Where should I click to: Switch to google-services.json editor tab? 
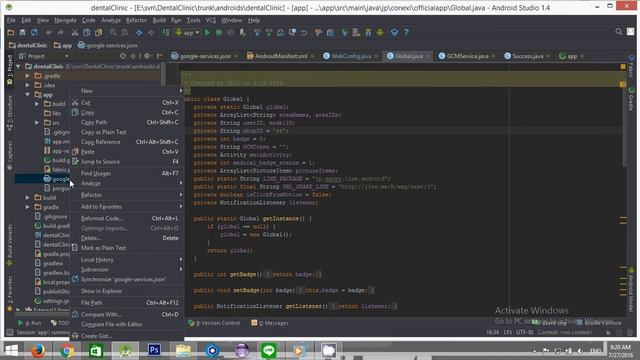click(205, 56)
